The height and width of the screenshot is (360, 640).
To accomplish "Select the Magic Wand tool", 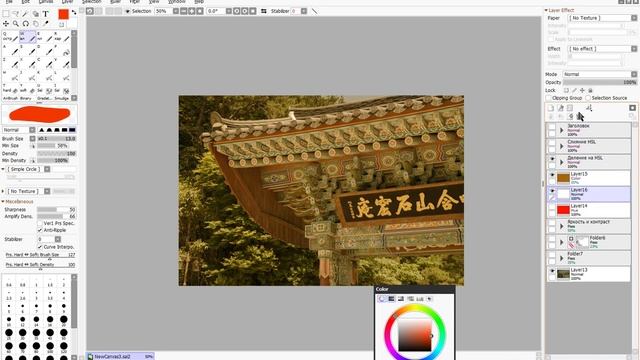I will 25,14.
